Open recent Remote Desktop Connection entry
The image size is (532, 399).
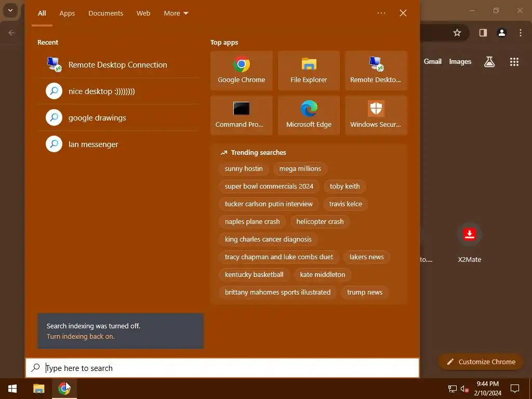(118, 64)
